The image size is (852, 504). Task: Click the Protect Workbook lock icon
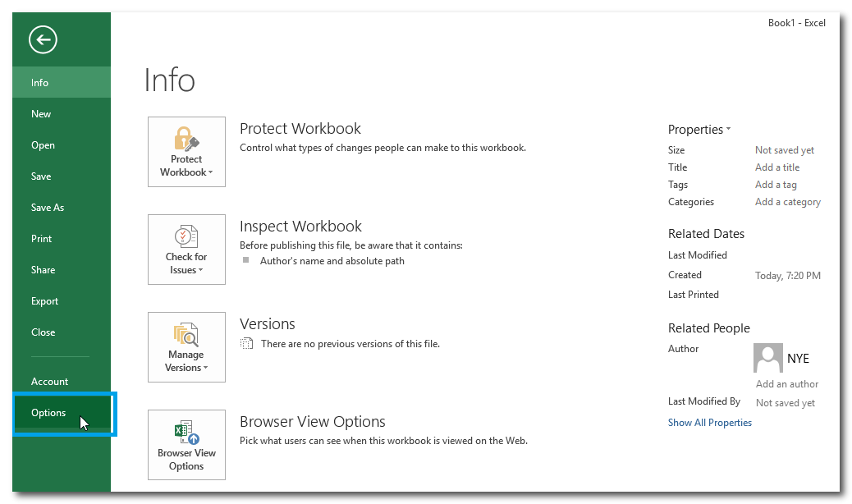tap(186, 139)
